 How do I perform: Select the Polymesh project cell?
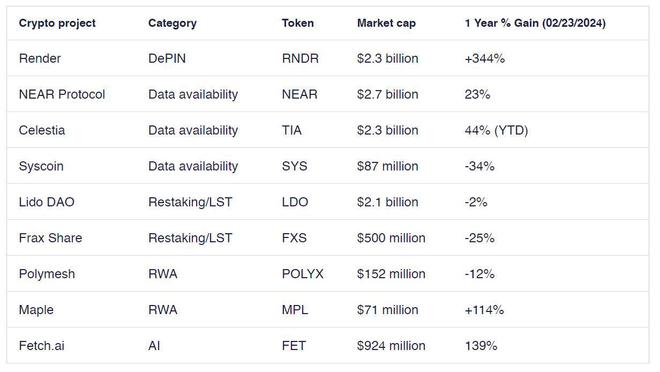point(47,274)
